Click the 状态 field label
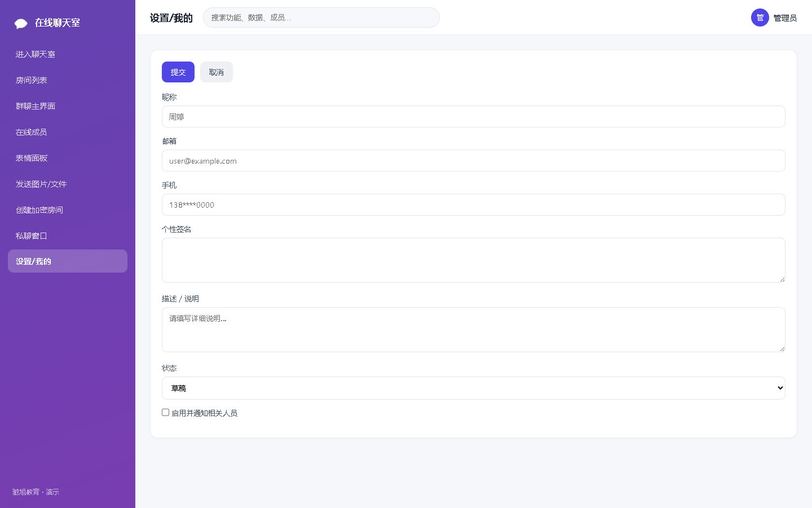Image resolution: width=812 pixels, height=508 pixels. [169, 368]
